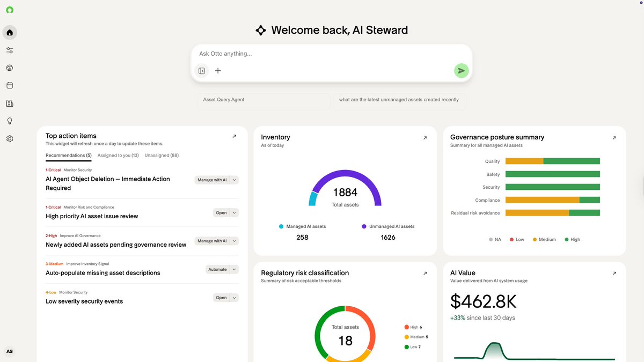
Task: Click Automate for missing asset descriptions
Action: (x=217, y=269)
